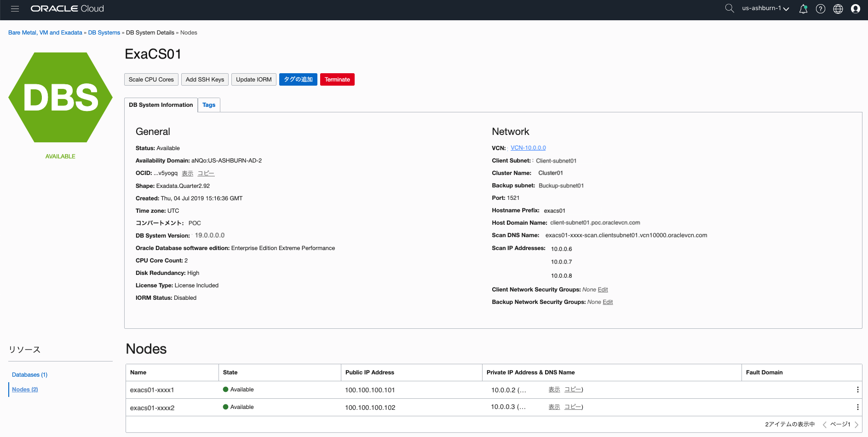Select Client-subnet01 value
The width and height of the screenshot is (868, 437).
coord(556,161)
